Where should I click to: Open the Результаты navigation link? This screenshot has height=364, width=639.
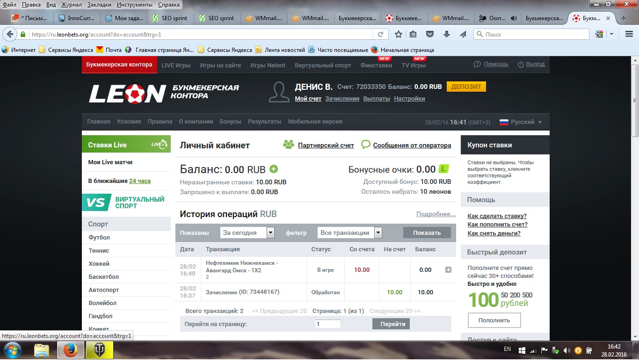coord(265,122)
